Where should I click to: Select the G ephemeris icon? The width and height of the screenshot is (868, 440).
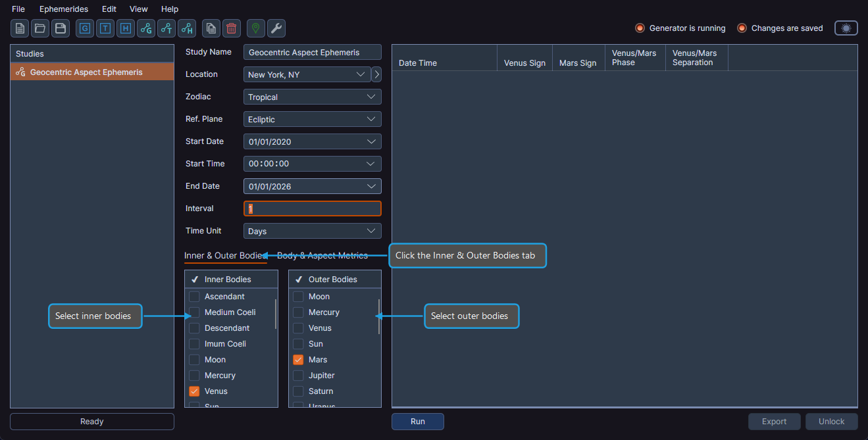(x=84, y=28)
